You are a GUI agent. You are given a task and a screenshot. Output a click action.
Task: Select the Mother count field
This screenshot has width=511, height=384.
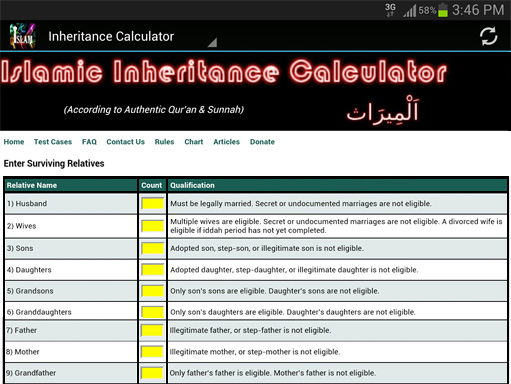pyautogui.click(x=152, y=352)
